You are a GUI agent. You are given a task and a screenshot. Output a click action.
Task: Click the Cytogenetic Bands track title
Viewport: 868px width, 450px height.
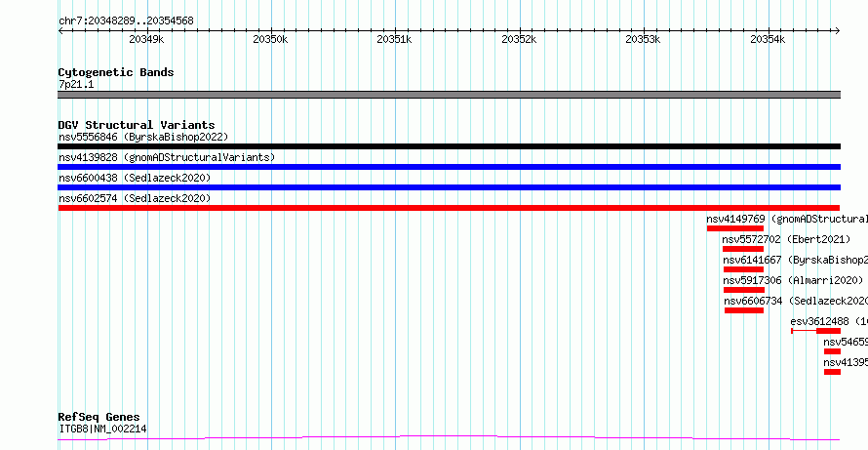point(116,72)
